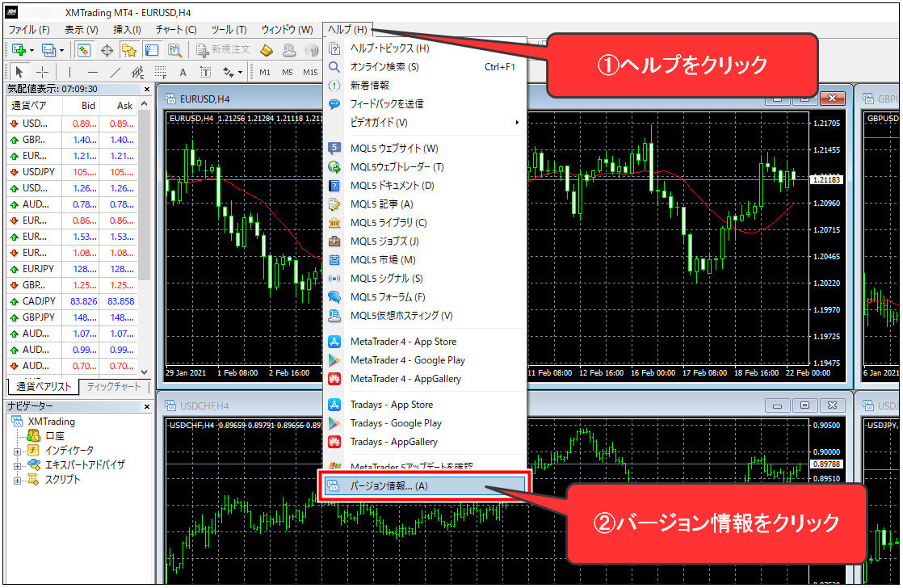Choose MQL5 ライブラリ (C) entry
The width and height of the screenshot is (903, 588).
(x=425, y=222)
